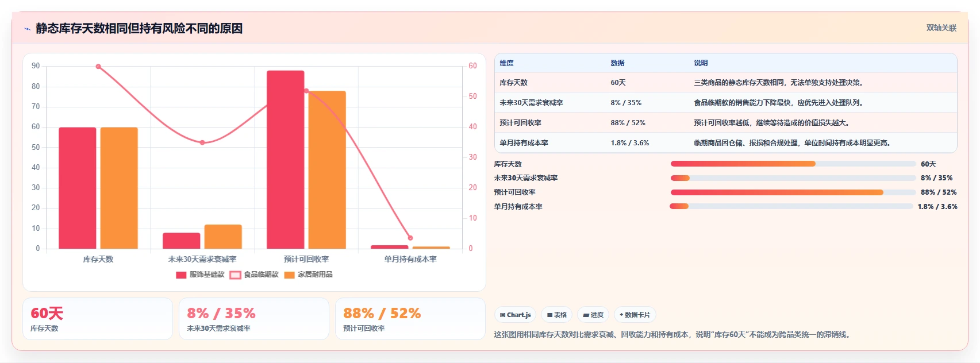This screenshot has width=980, height=363.
Task: Click the 库存天数 x-axis label under the chart
Action: pyautogui.click(x=98, y=260)
